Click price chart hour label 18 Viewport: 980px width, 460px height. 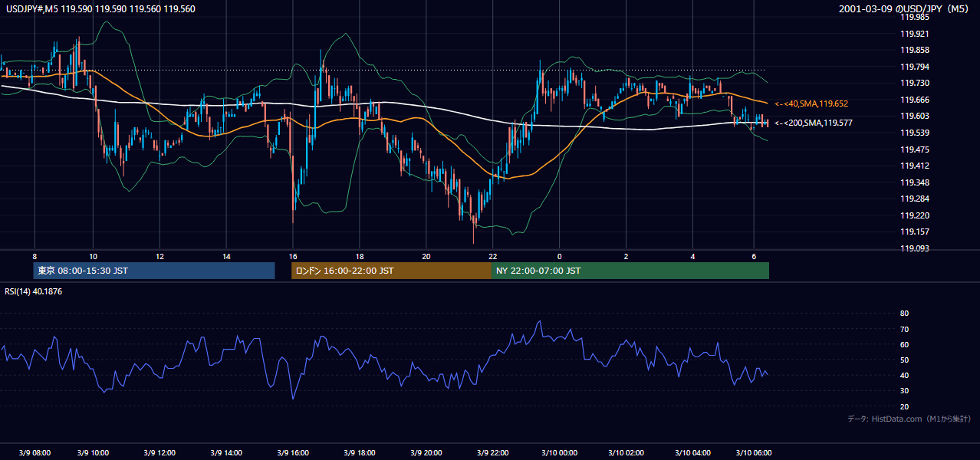click(360, 256)
